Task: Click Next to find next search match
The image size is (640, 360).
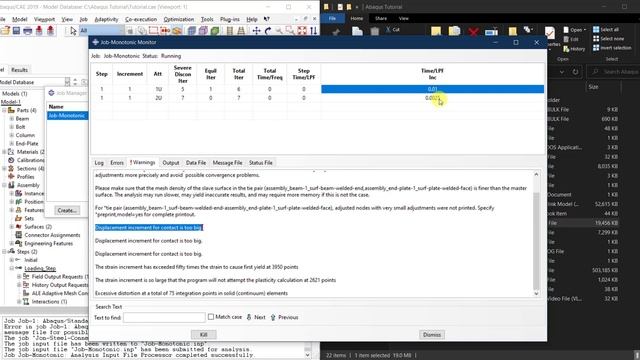Action: click(x=256, y=317)
